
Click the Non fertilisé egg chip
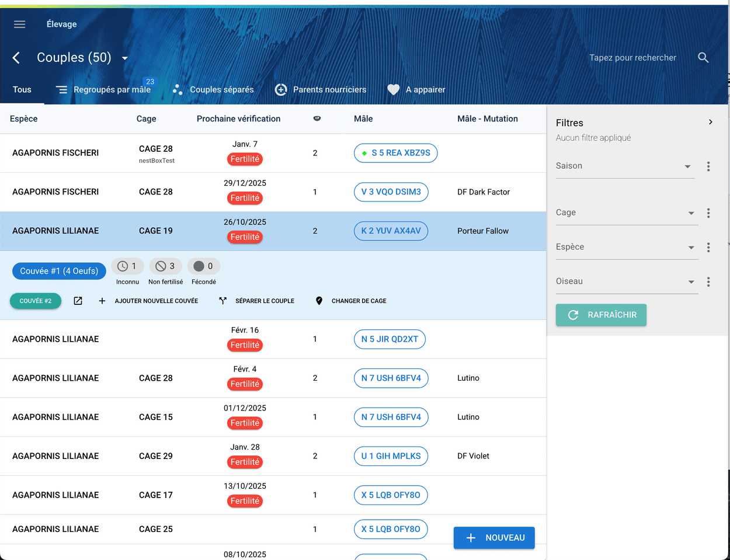click(166, 266)
